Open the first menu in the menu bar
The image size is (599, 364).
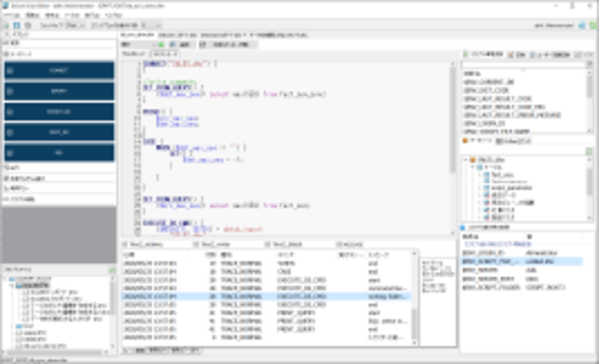point(11,15)
